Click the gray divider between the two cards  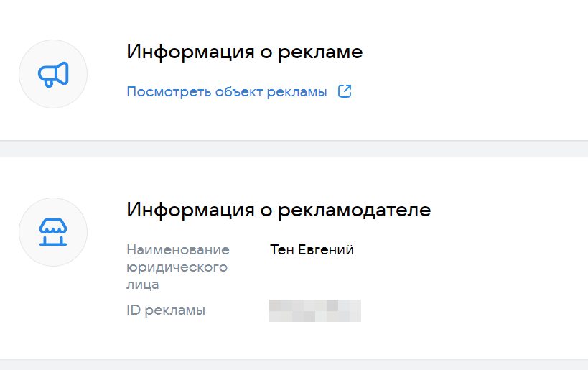[294, 149]
